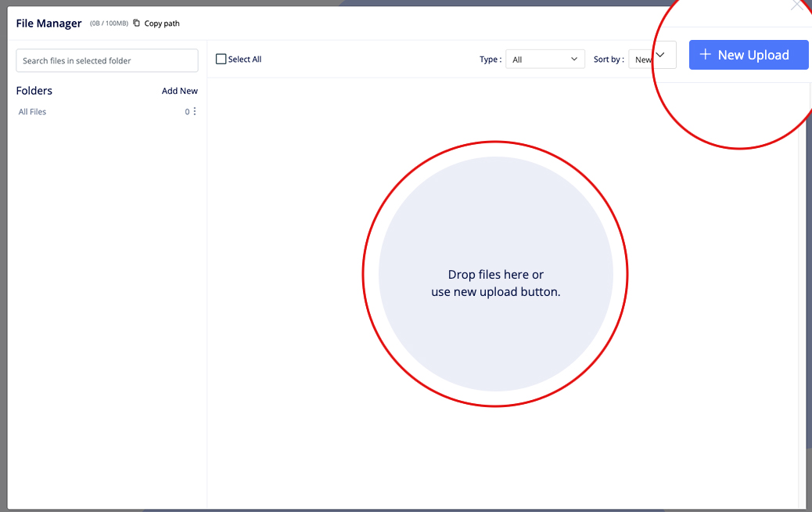
Task: Tick the Select All checkbox
Action: (x=221, y=59)
